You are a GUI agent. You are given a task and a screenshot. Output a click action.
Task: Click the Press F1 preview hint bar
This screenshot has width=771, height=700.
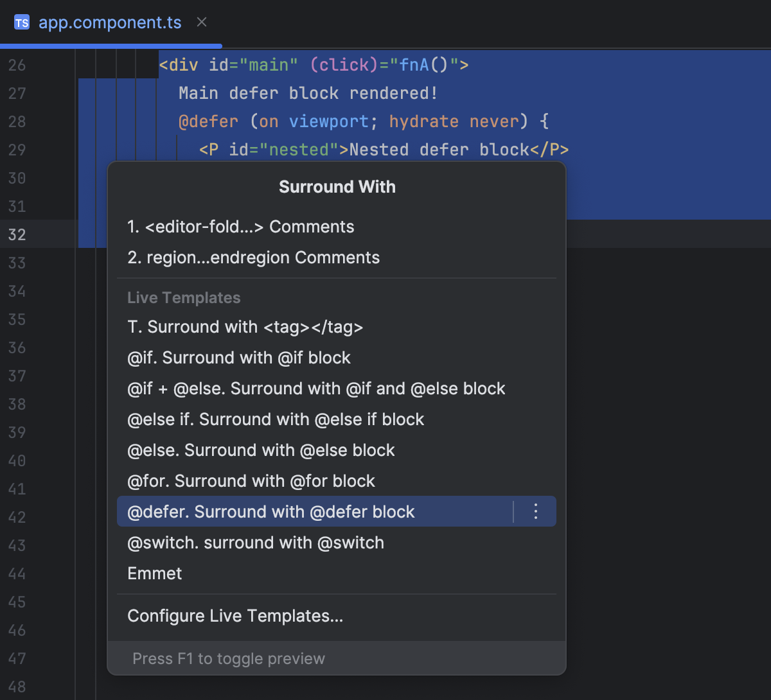pos(229,658)
